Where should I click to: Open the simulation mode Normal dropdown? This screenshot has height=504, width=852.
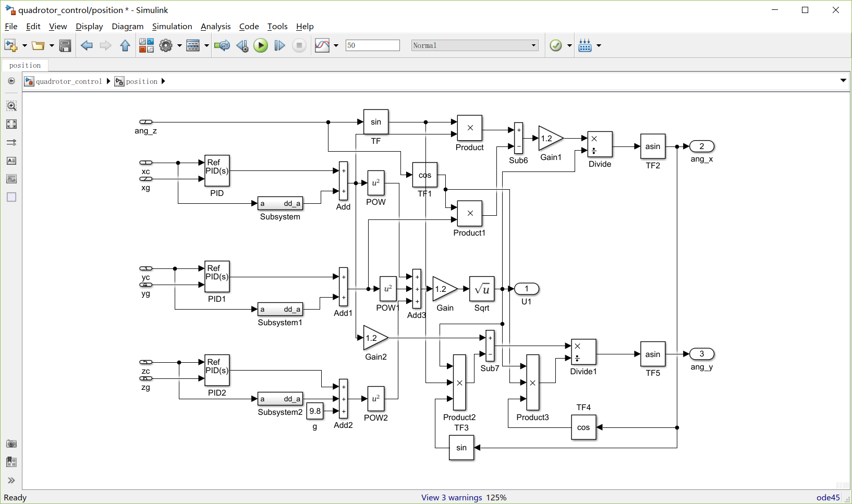[x=474, y=45]
